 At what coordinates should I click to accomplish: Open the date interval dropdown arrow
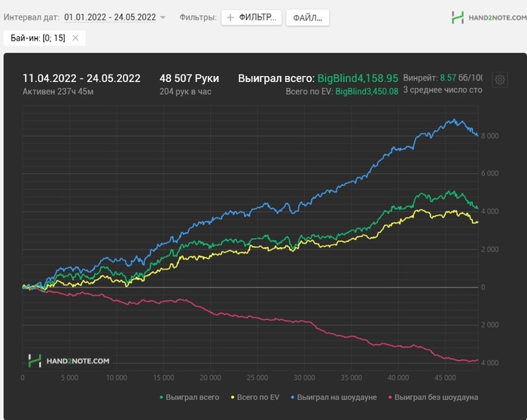click(x=163, y=17)
